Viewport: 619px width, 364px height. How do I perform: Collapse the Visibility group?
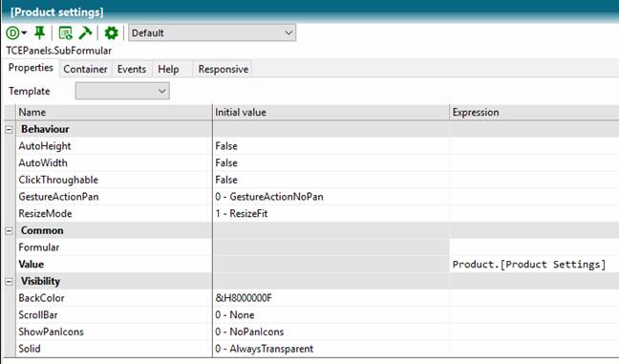[9, 282]
